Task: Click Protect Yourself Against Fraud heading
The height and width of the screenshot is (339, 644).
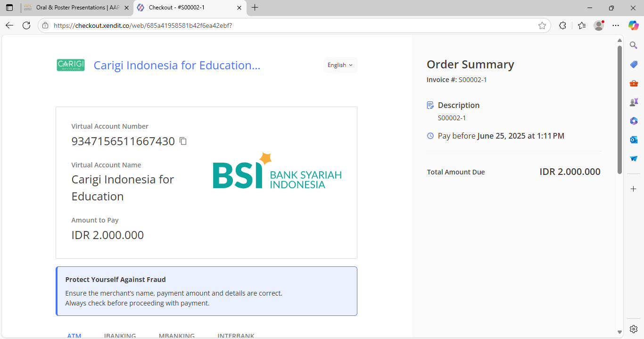Action: (x=116, y=280)
